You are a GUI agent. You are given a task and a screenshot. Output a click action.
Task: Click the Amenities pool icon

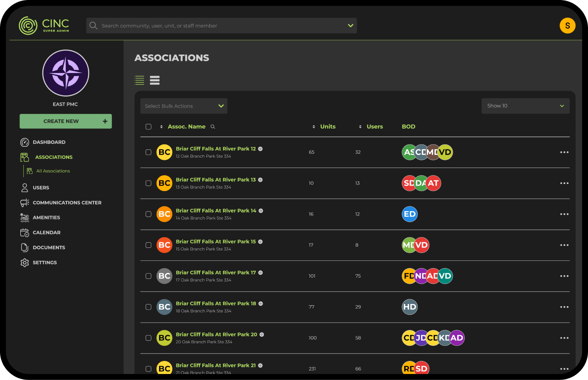(25, 218)
